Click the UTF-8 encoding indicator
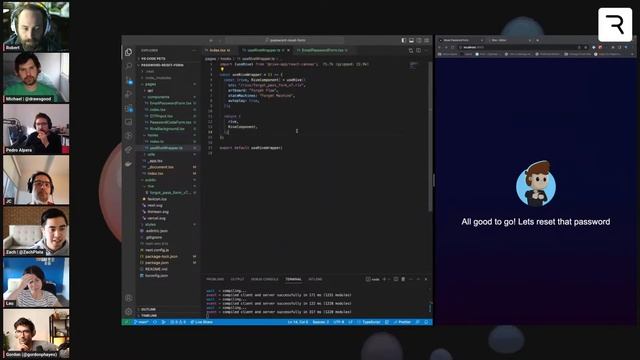The height and width of the screenshot is (360, 640). (339, 322)
